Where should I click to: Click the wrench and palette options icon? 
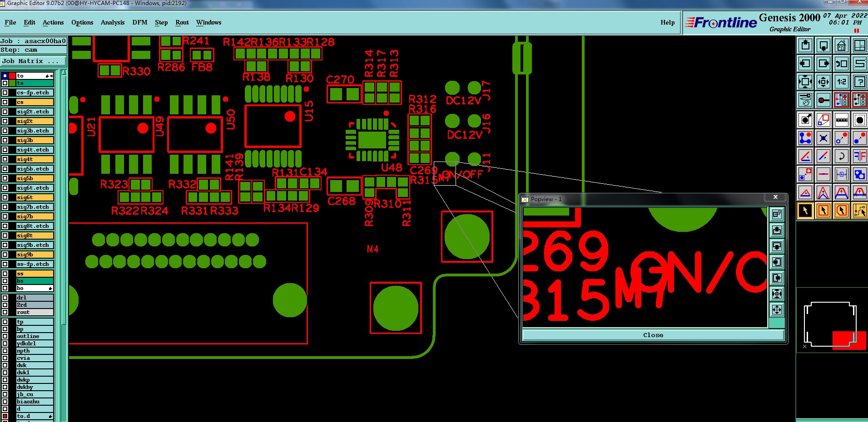805,99
